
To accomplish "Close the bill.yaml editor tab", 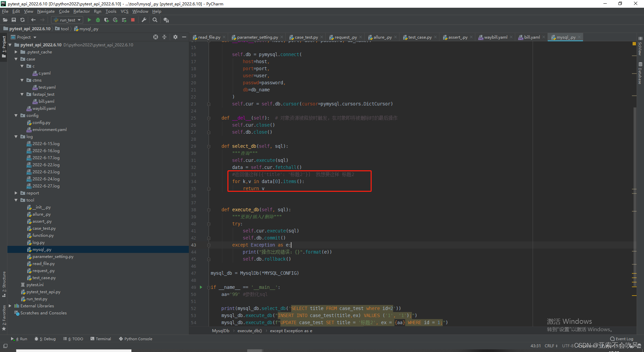I will 544,37.
